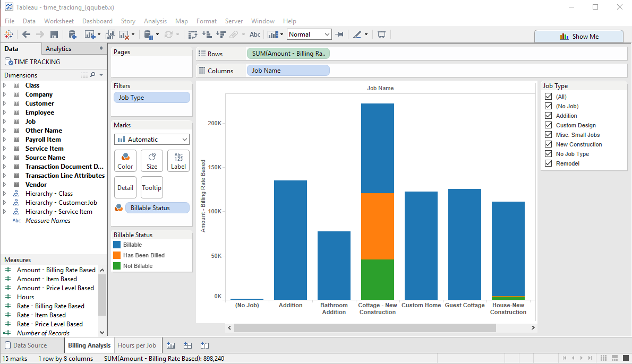Switch to the Hours per Job tab
Viewport: 632px width, 364px height.
coord(136,345)
